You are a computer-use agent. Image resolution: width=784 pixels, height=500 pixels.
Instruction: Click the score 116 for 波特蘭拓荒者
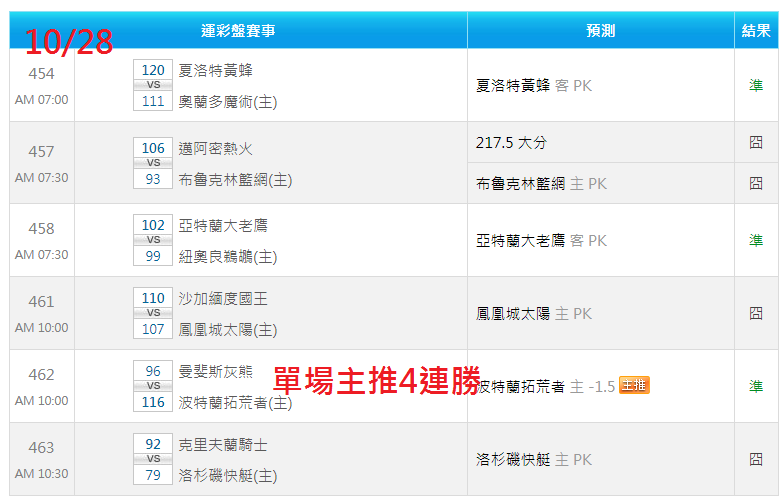point(153,402)
